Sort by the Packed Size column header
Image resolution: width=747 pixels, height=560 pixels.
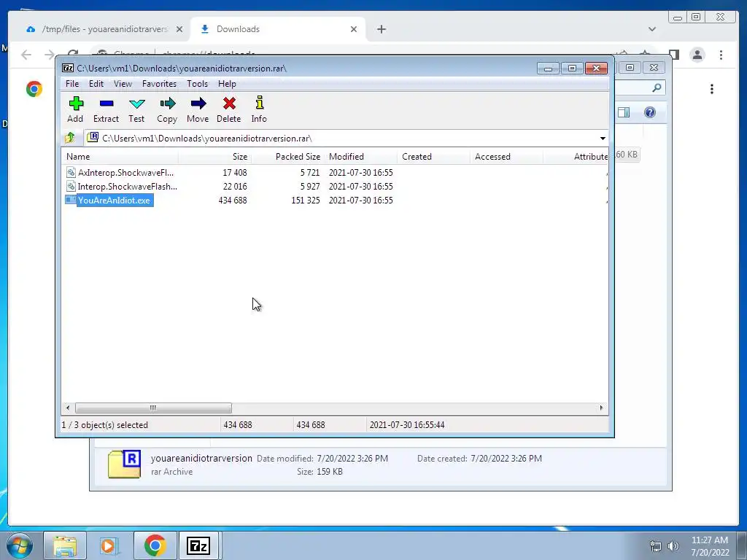pyautogui.click(x=287, y=157)
